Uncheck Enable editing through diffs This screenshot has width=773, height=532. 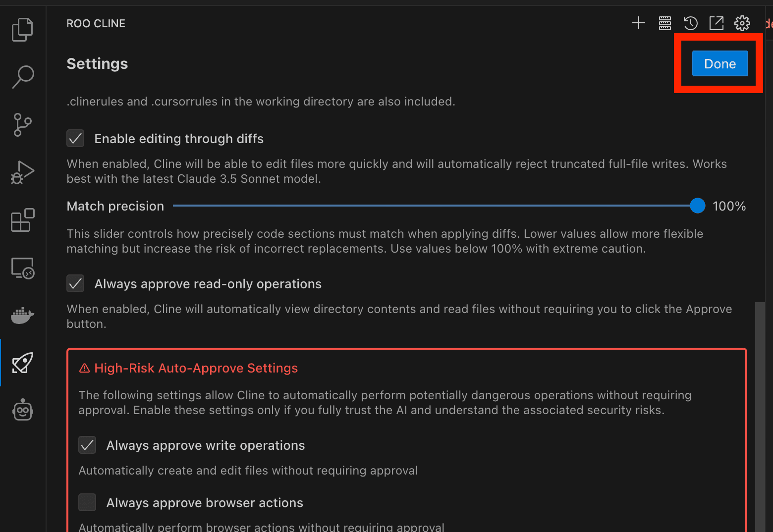tap(75, 139)
